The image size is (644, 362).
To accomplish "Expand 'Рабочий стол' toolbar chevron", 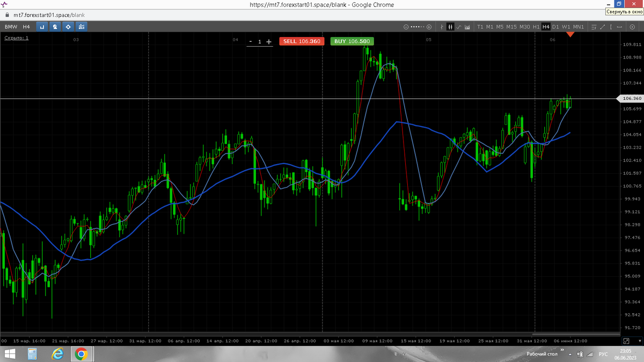I will pos(562,350).
